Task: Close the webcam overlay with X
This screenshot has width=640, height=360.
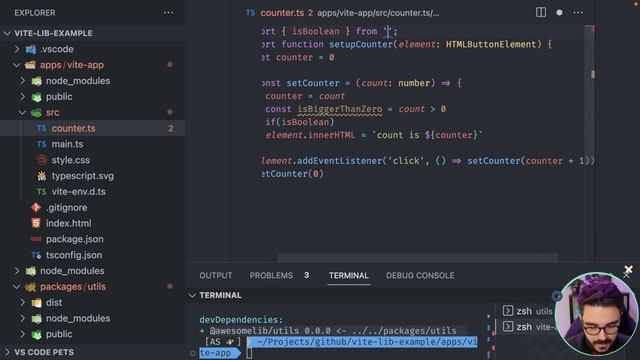Action: tap(628, 270)
